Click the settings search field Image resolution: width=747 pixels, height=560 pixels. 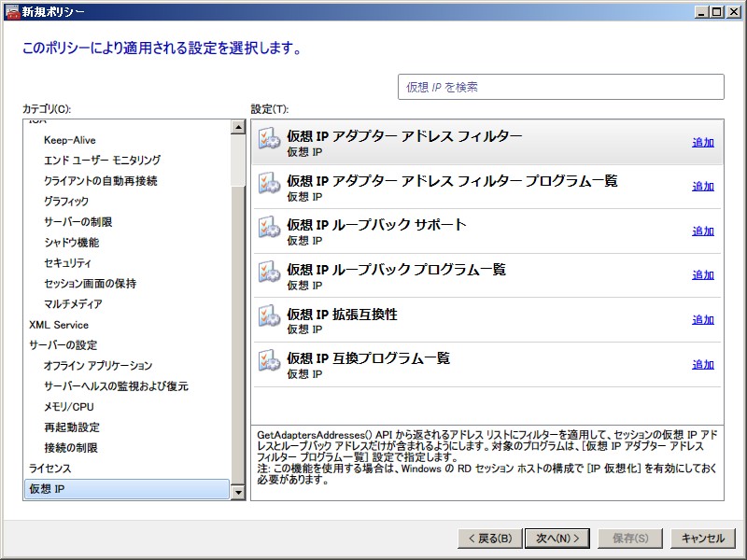click(x=560, y=87)
